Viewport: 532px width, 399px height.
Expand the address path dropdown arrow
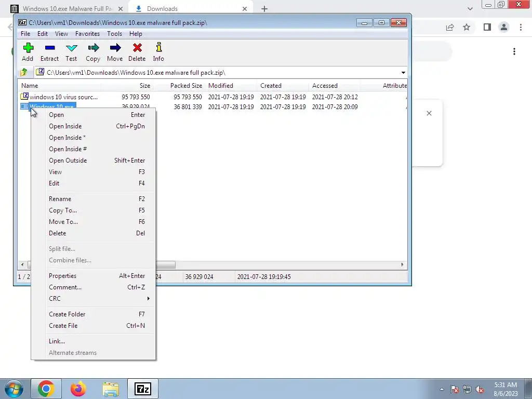pyautogui.click(x=403, y=73)
